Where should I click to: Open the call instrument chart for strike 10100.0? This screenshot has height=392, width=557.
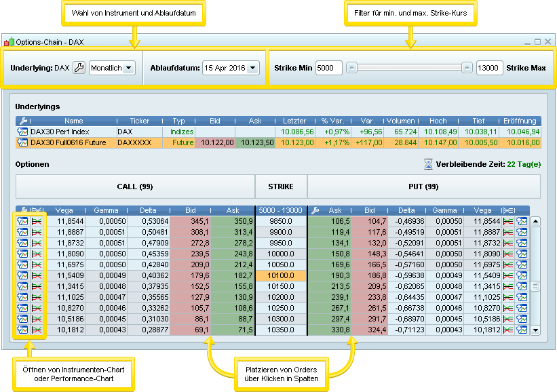(x=22, y=275)
